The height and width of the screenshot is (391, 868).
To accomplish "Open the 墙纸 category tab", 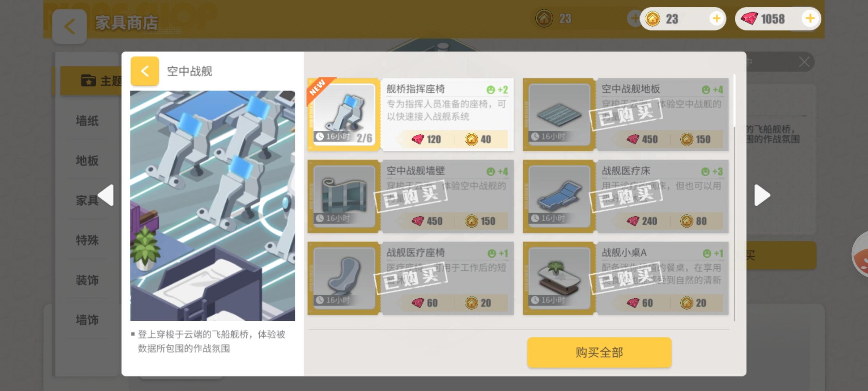I will 87,121.
